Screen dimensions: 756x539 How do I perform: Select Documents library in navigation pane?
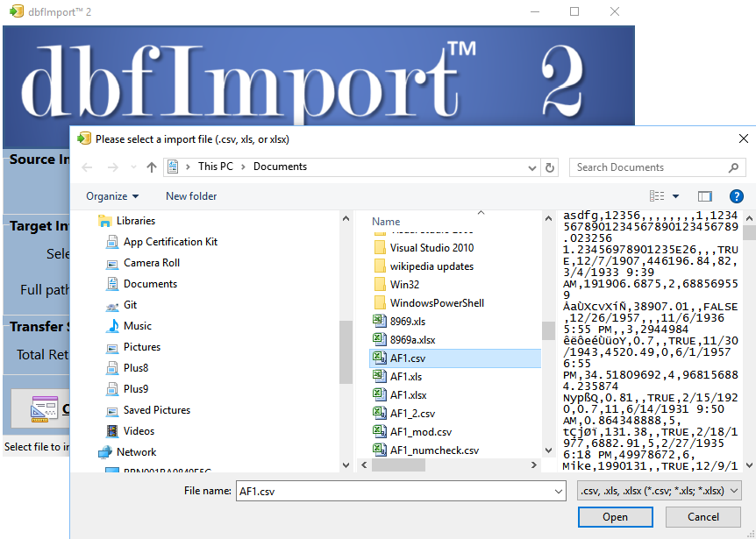pyautogui.click(x=151, y=284)
